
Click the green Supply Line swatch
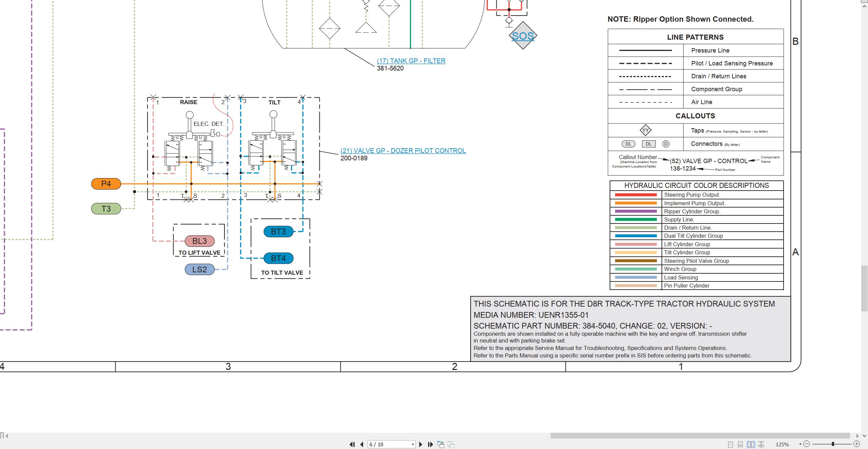coord(636,219)
